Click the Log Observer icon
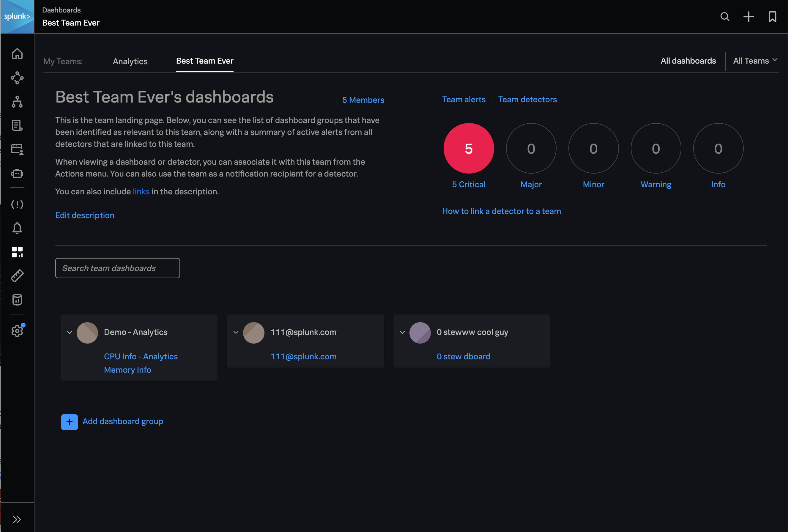Screen dimensions: 788x532 17,125
